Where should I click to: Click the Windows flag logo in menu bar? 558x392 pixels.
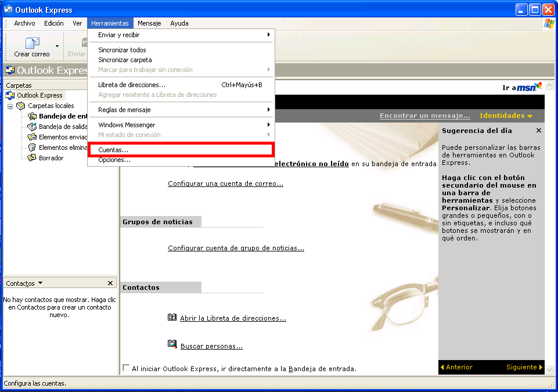click(549, 24)
